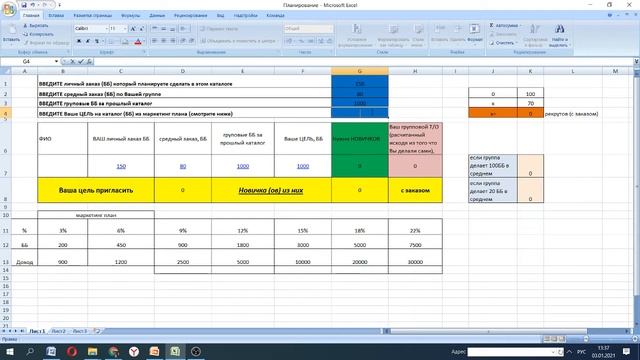
Task: Open the Шрифт group dialog launcher
Action: point(144,52)
